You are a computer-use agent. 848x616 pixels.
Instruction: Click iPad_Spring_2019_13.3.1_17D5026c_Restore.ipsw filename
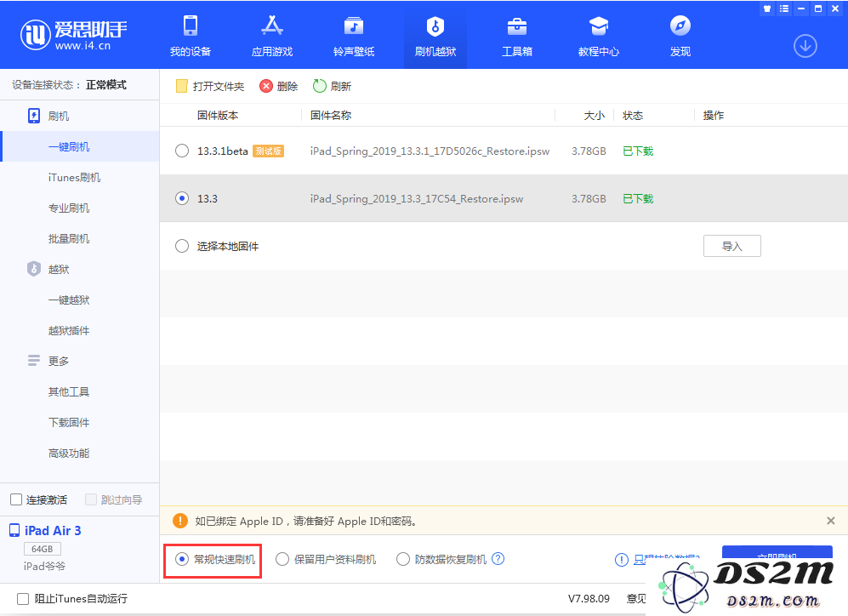click(x=430, y=151)
